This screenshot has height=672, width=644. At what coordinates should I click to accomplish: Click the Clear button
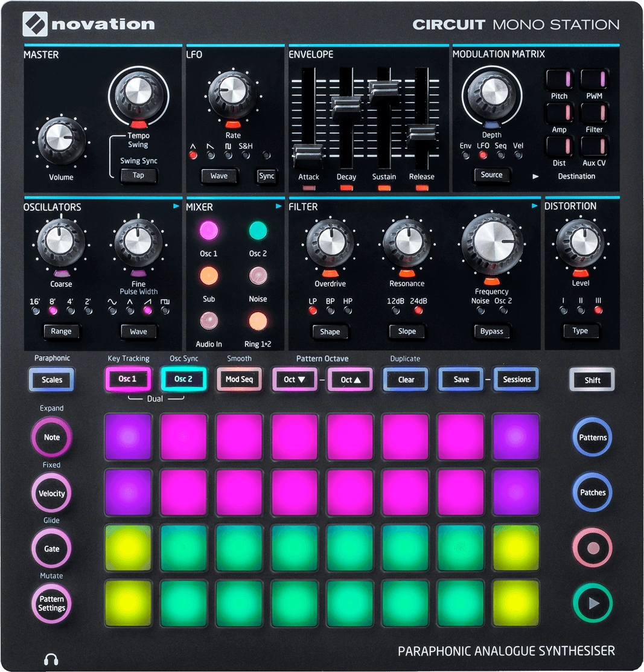click(406, 379)
